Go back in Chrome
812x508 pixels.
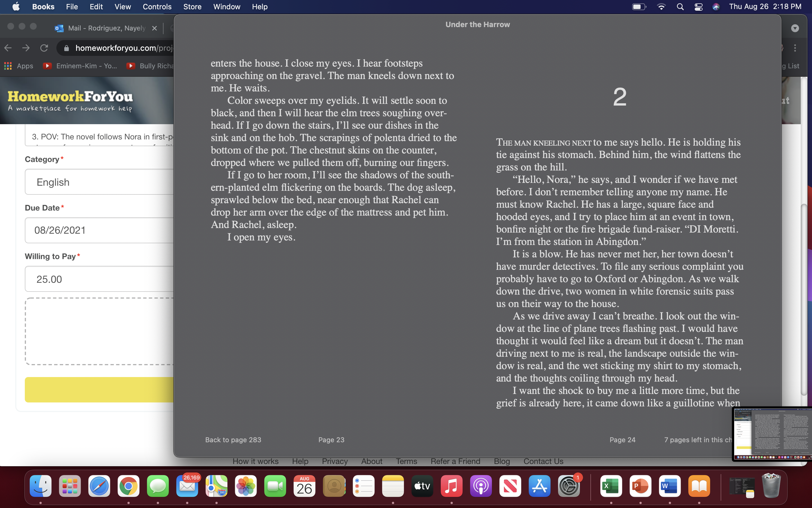pyautogui.click(x=8, y=48)
